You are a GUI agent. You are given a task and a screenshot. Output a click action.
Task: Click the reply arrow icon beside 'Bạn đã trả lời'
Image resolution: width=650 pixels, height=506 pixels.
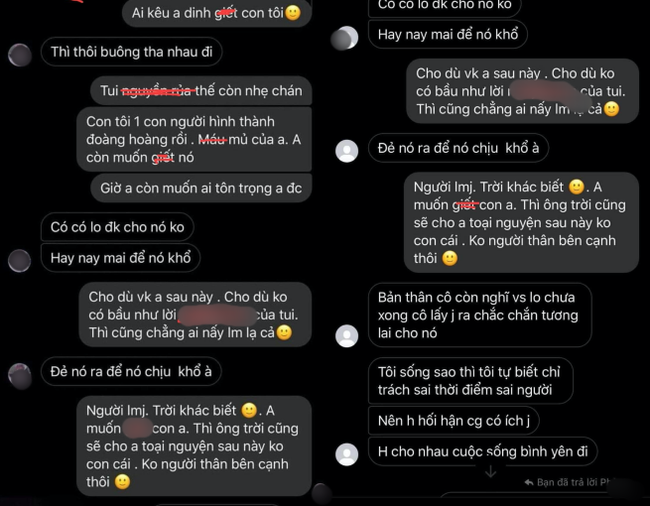529,482
